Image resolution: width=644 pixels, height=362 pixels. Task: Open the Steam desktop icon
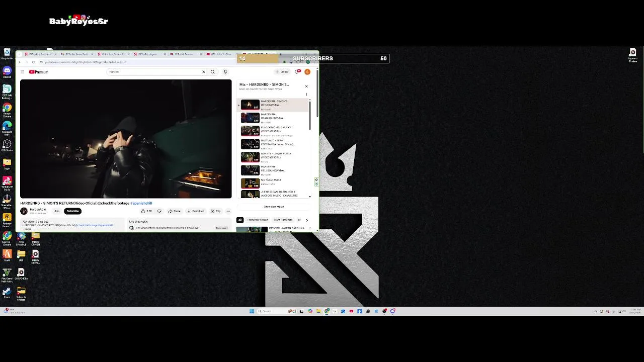(7, 293)
